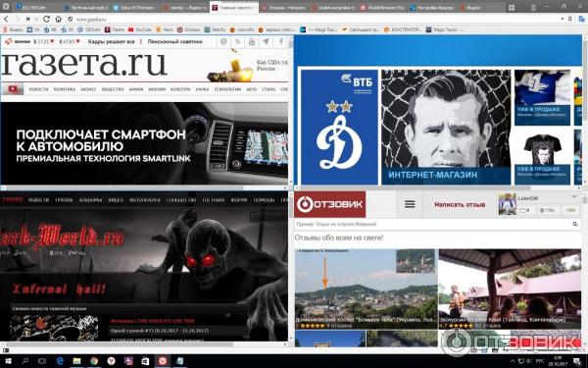Image resolution: width=588 pixels, height=368 pixels.
Task: Expand the address bar dropdown arrow
Action: click(x=563, y=19)
